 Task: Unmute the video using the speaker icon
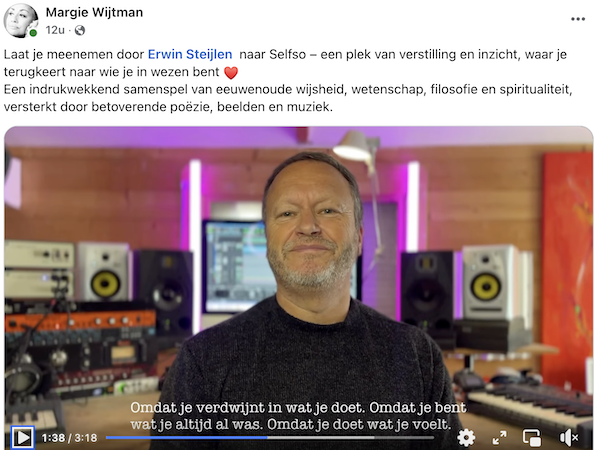[x=568, y=437]
